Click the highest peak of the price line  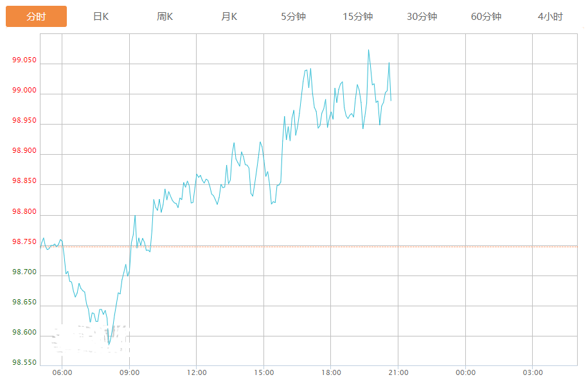(368, 50)
